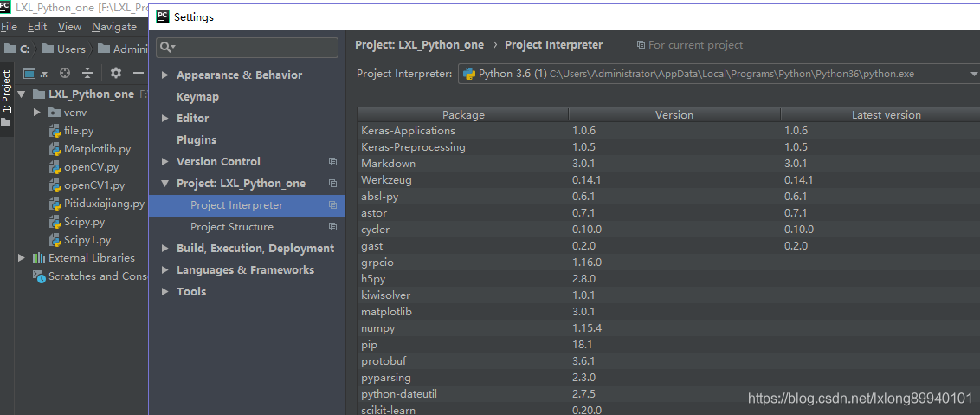Click the PyCharm icon in Settings title bar

tap(163, 17)
